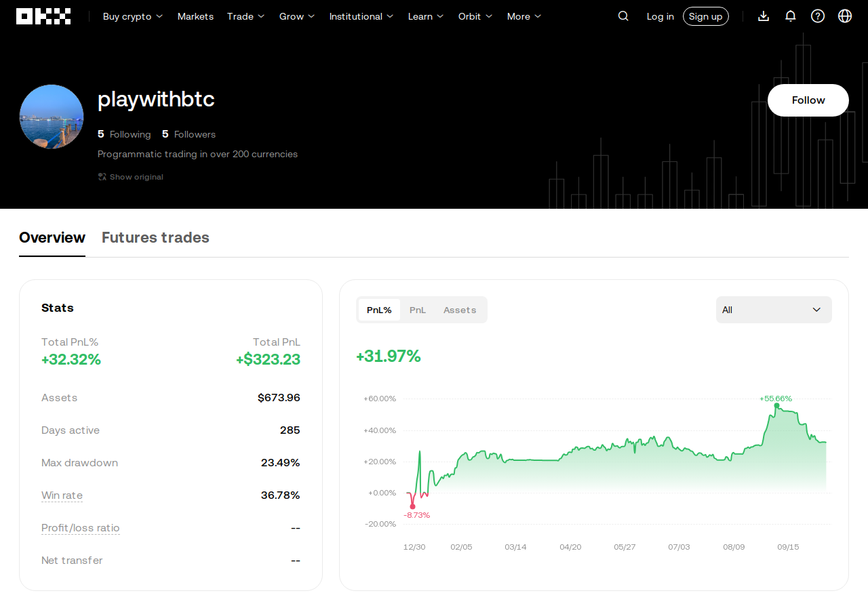Click the -8.73% low marker on chart
The width and height of the screenshot is (868, 610).
tap(412, 506)
